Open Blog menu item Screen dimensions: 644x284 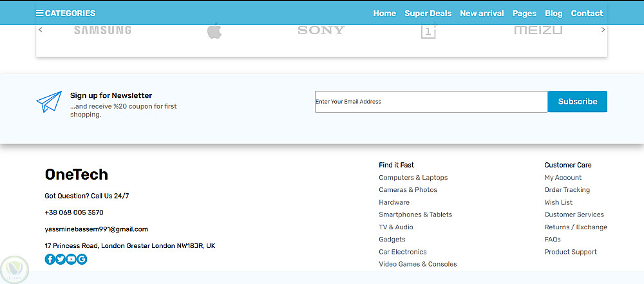coord(554,13)
